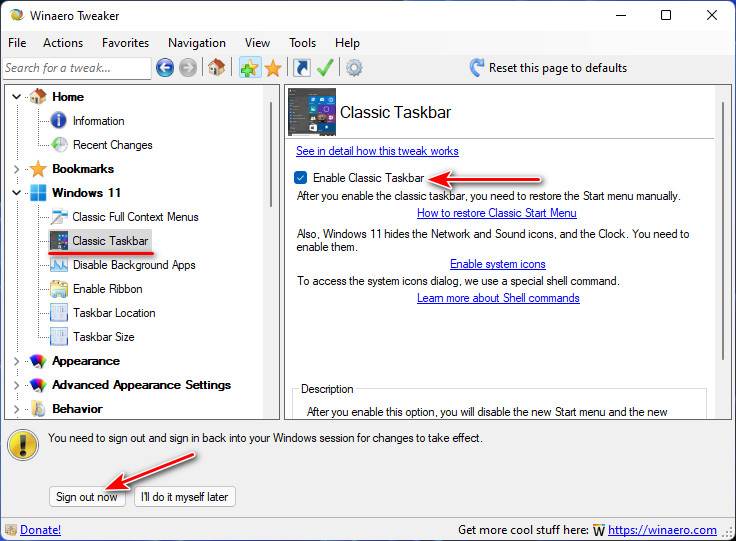This screenshot has width=736, height=541.
Task: Add this page to bookmarks (star with plus)
Action: 249,68
